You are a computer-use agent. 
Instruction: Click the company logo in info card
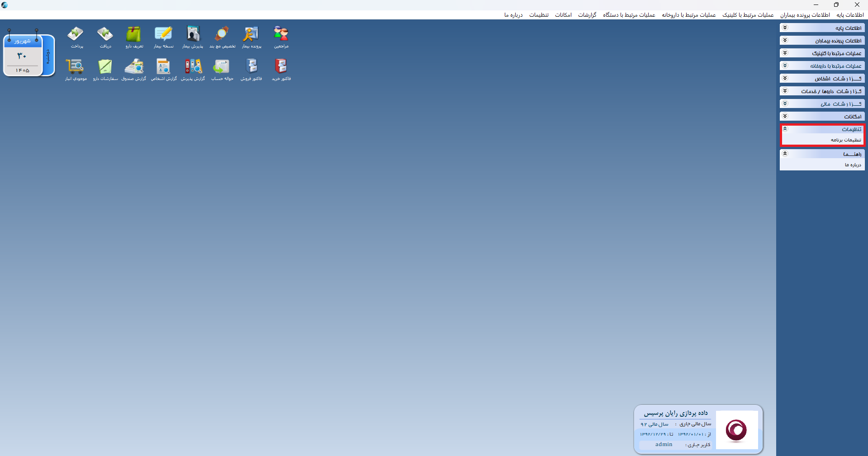[736, 430]
